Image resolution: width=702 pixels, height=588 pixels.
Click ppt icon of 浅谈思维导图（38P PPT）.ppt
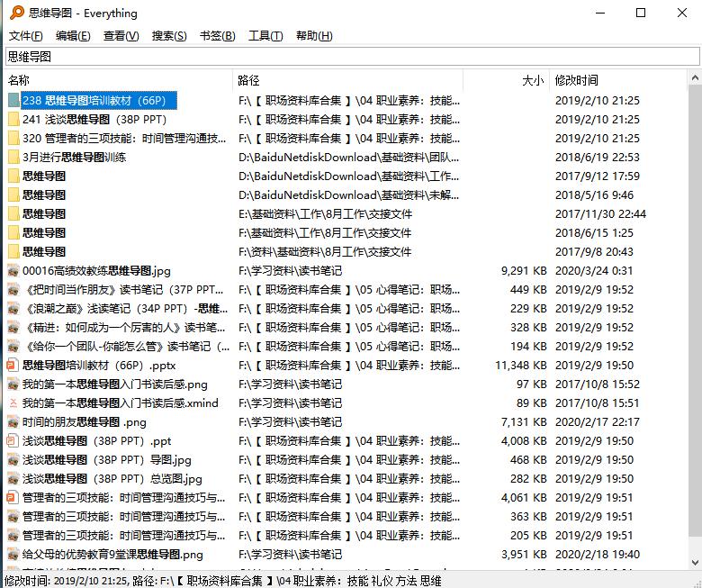(x=13, y=441)
